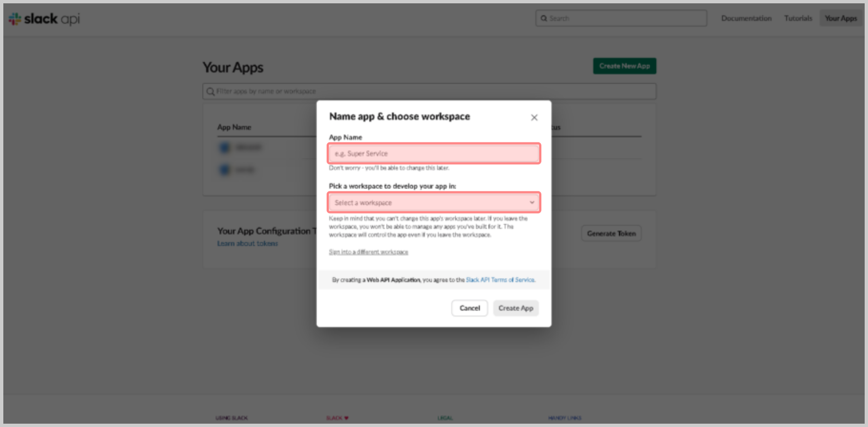Open Slack API Terms of Service link
The width and height of the screenshot is (868, 427).
point(500,280)
